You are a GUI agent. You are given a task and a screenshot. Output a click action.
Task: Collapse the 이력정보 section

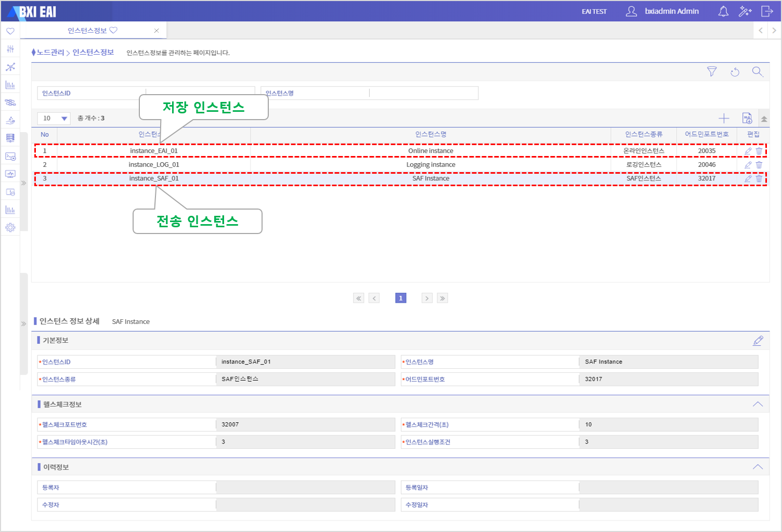[758, 467]
